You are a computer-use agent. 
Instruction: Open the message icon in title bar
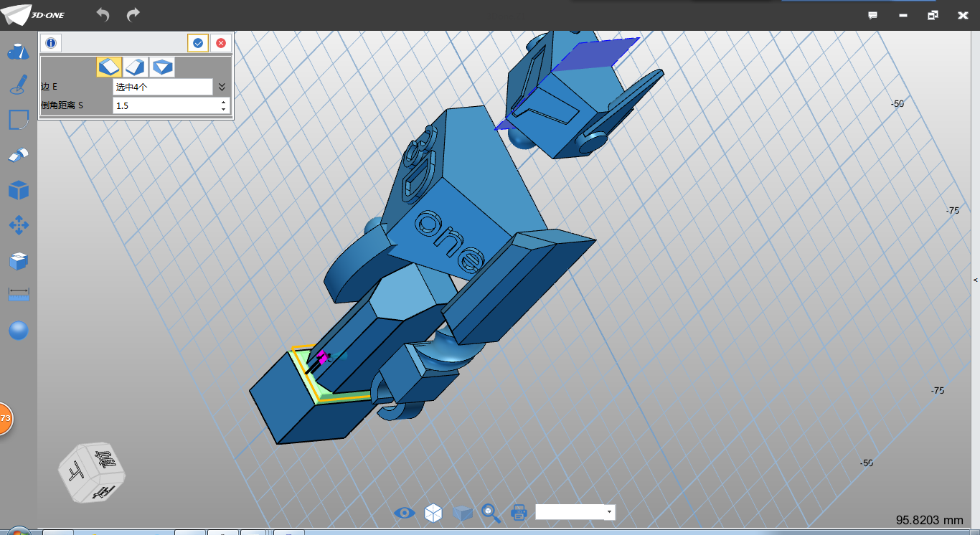pos(873,15)
